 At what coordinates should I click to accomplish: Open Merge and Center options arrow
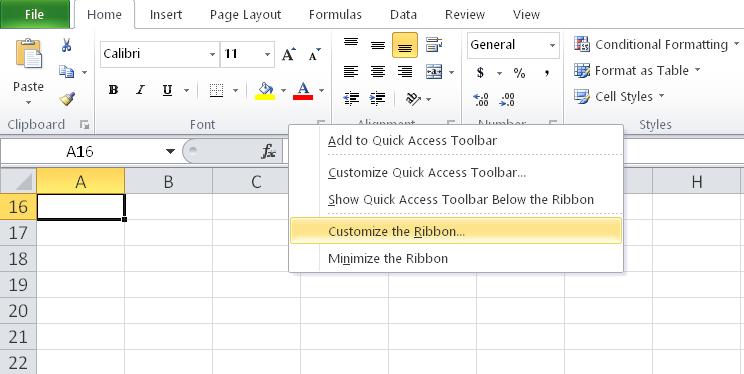451,72
